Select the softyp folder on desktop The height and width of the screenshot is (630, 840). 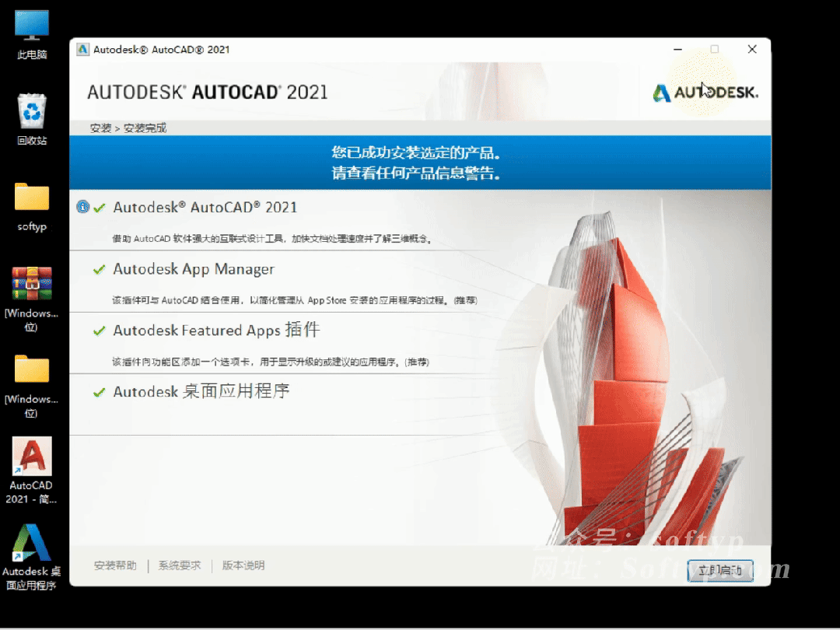click(x=32, y=206)
